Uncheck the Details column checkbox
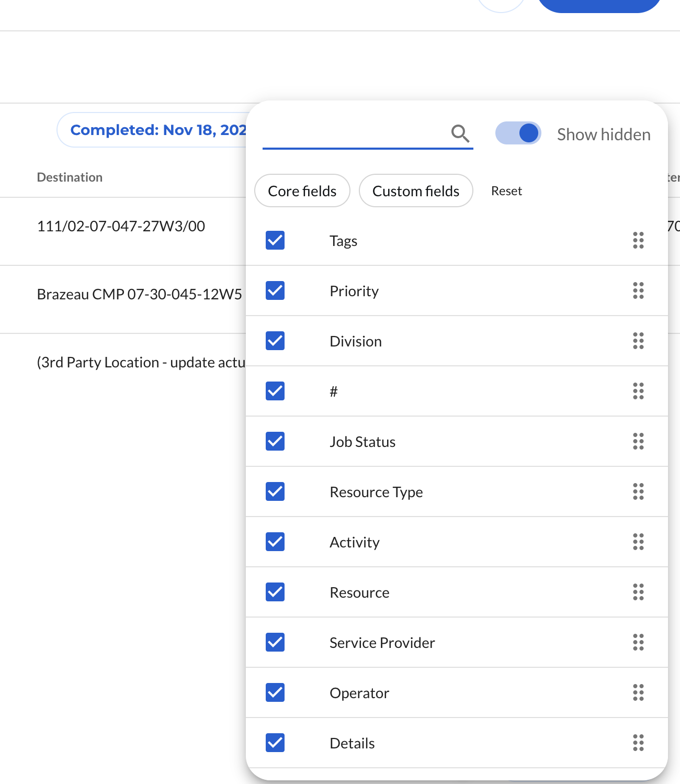Viewport: 680px width, 784px height. pyautogui.click(x=275, y=743)
